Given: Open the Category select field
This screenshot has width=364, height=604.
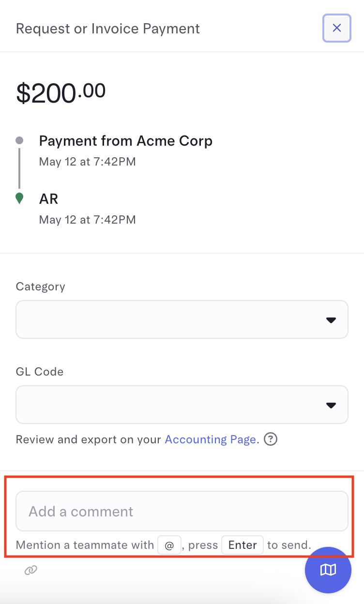Looking at the screenshot, I should tap(182, 319).
